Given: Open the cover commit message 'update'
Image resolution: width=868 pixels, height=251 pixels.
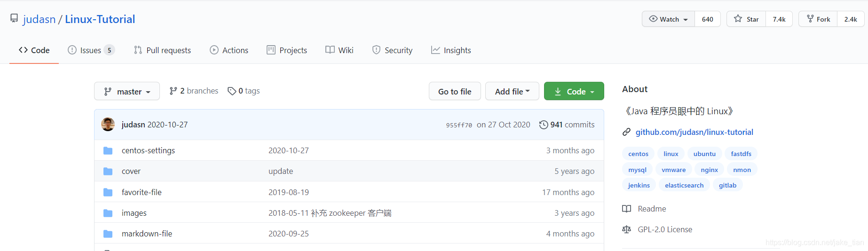Looking at the screenshot, I should pos(281,171).
